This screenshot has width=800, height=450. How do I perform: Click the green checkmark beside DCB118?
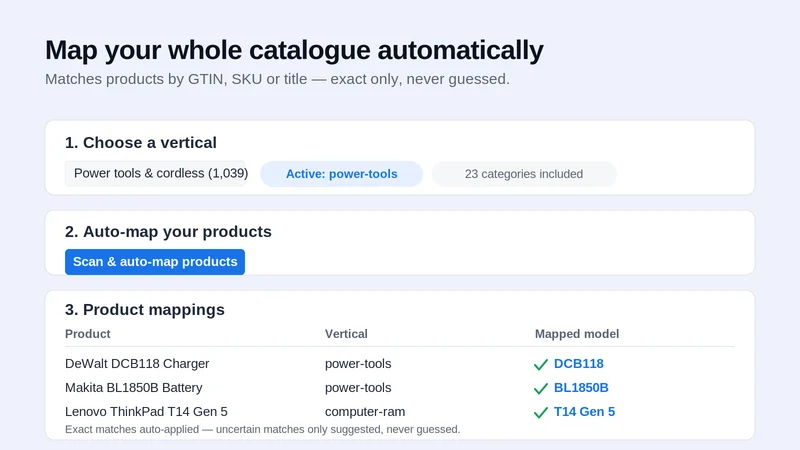click(x=540, y=364)
